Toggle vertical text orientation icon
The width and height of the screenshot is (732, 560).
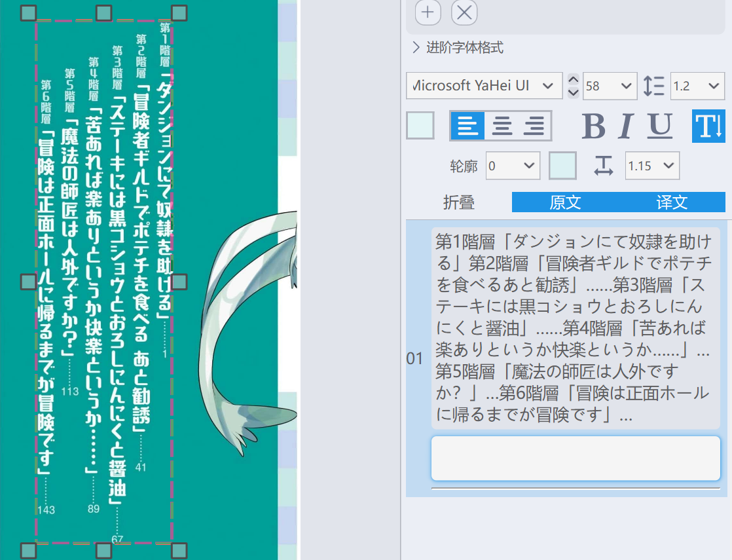coord(708,126)
